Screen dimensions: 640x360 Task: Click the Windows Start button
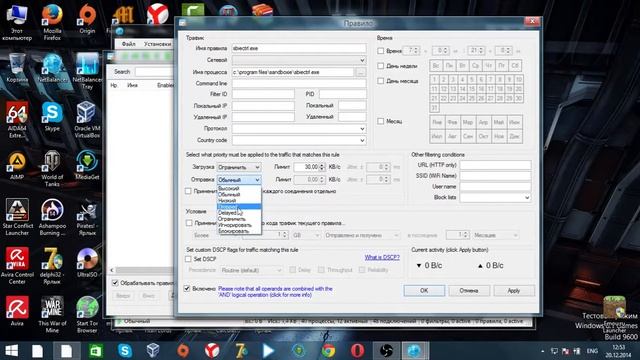coord(11,351)
